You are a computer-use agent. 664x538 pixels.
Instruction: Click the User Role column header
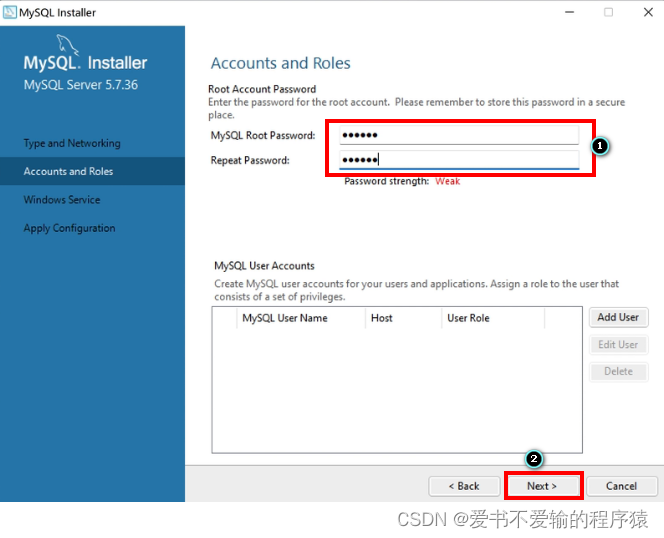coord(468,318)
